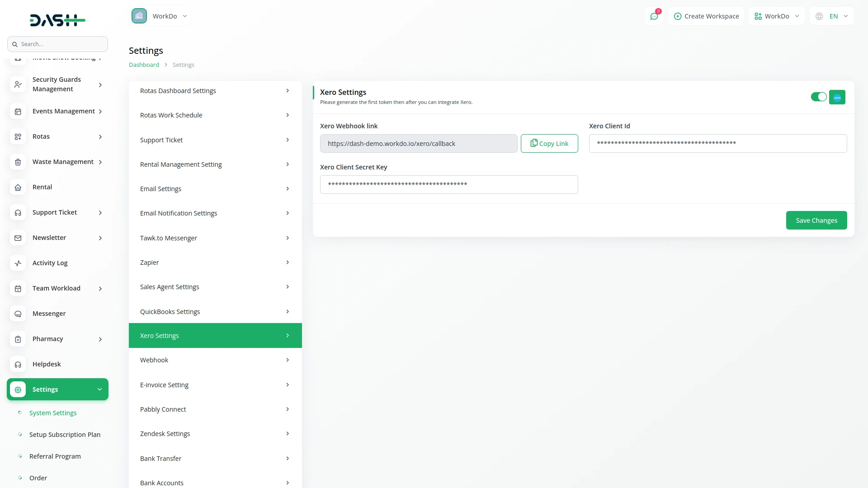Select the Activity Log icon
This screenshot has height=488, width=868.
click(18, 263)
